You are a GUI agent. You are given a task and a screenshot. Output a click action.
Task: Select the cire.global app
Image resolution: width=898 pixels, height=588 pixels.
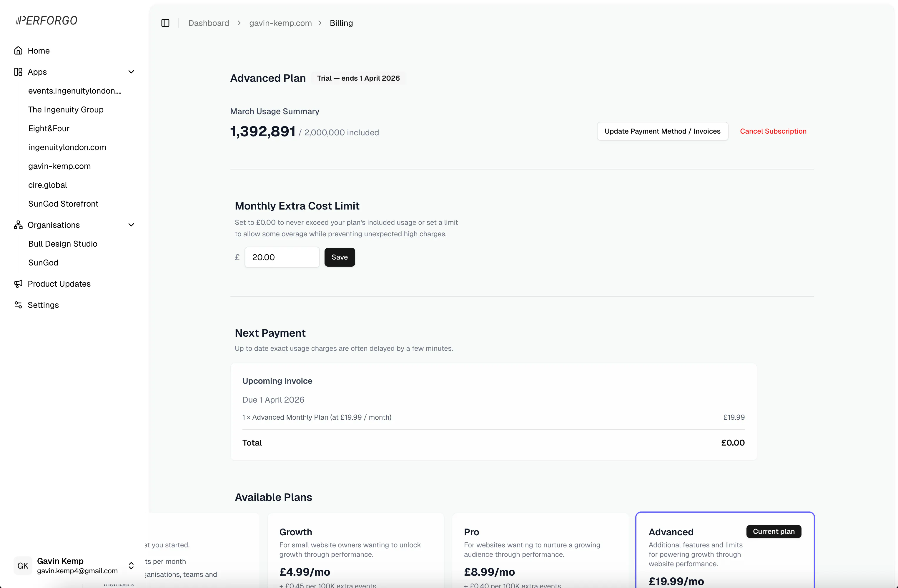coord(48,185)
